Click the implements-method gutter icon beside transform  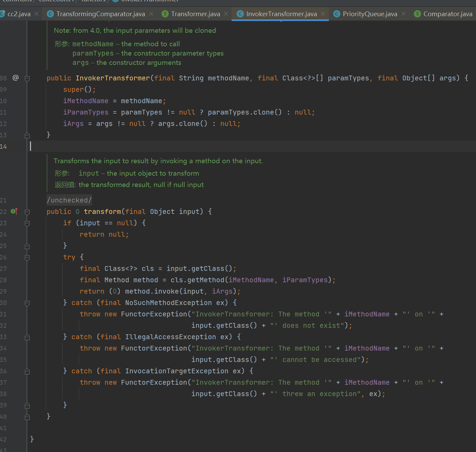coord(14,211)
